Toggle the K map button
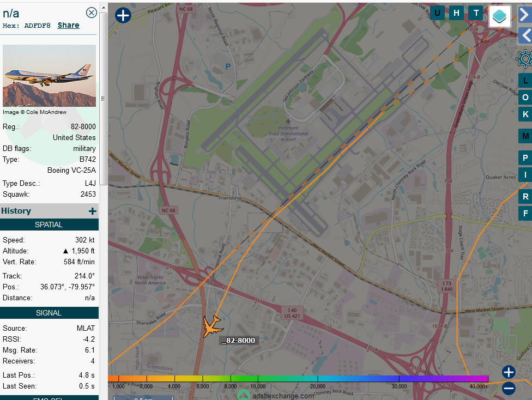Image resolution: width=532 pixels, height=400 pixels. [x=525, y=114]
